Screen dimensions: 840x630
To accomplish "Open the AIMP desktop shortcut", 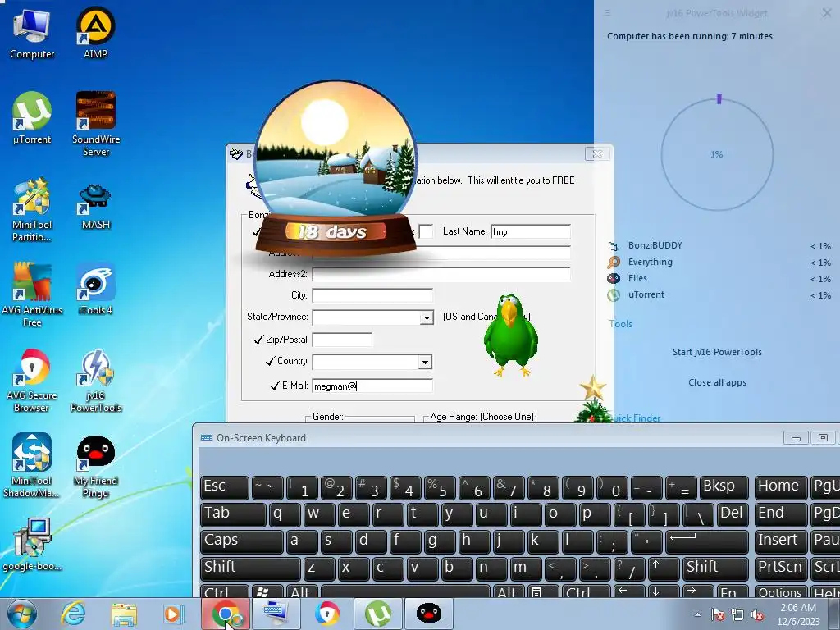I will tap(95, 33).
